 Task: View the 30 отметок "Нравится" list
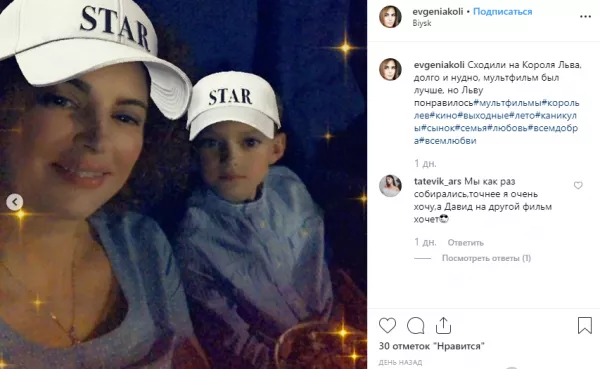(x=432, y=346)
